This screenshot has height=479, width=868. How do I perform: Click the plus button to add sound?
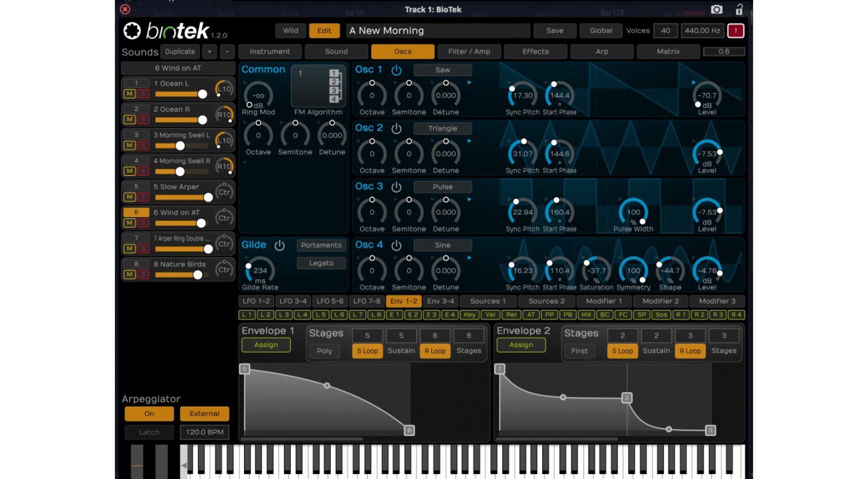coord(209,52)
